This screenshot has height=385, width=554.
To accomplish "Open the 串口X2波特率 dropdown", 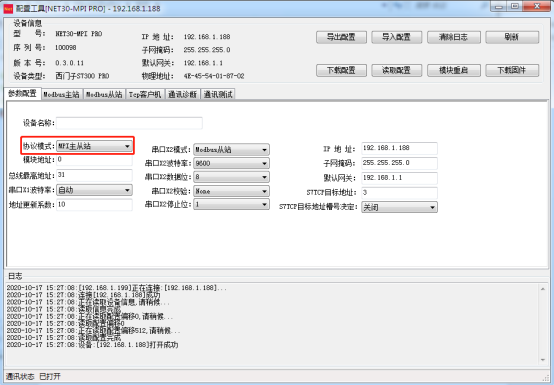I will tap(231, 163).
